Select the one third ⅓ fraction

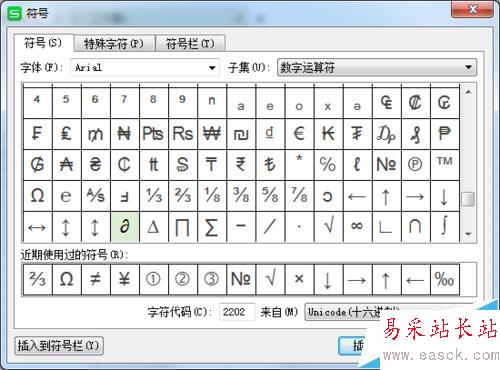point(154,196)
